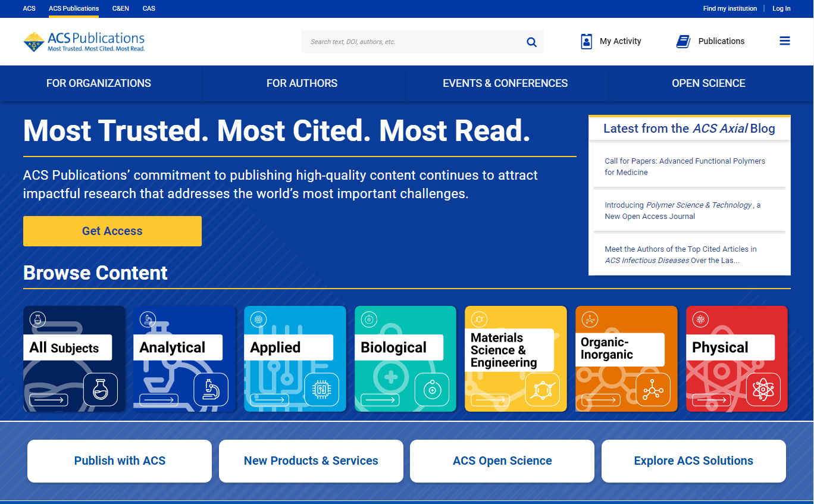Click New Products & Services button
This screenshot has width=814, height=504.
(x=311, y=461)
